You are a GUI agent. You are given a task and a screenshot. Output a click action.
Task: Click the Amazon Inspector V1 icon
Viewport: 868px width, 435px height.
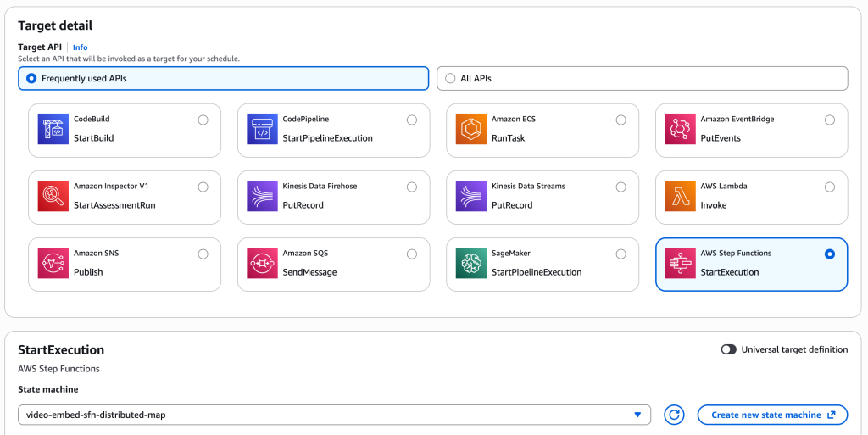point(53,196)
